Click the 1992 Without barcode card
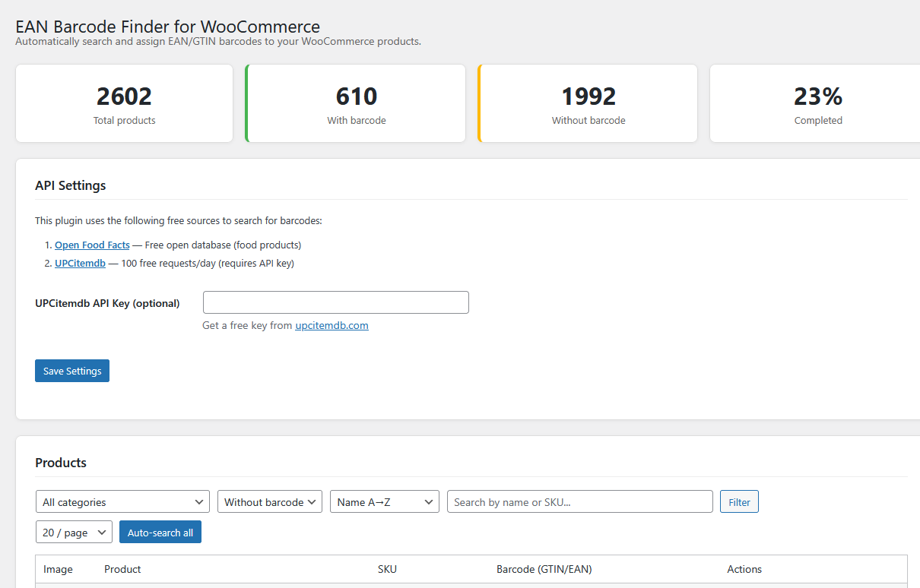The image size is (920, 588). tap(588, 103)
